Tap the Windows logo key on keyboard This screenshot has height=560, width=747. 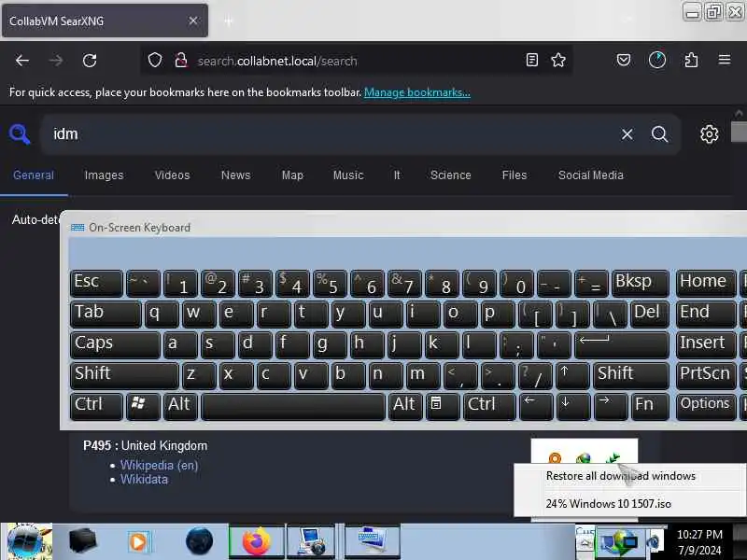(x=143, y=407)
